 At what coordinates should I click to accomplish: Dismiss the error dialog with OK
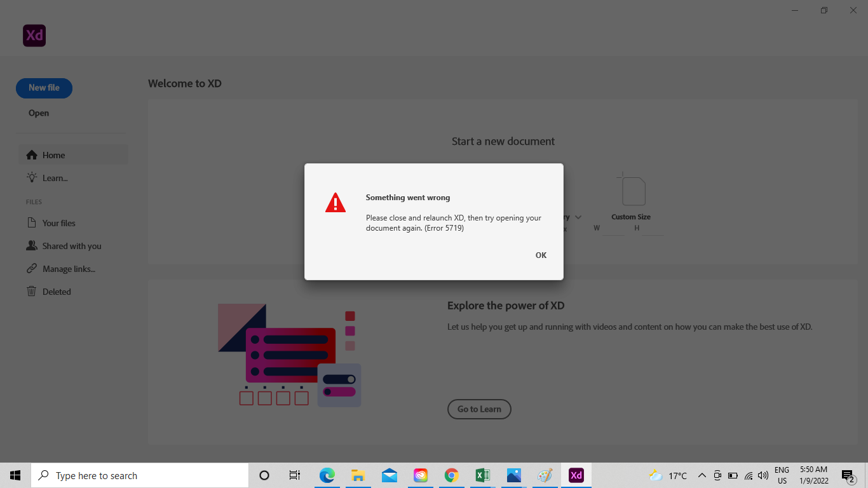coord(541,255)
